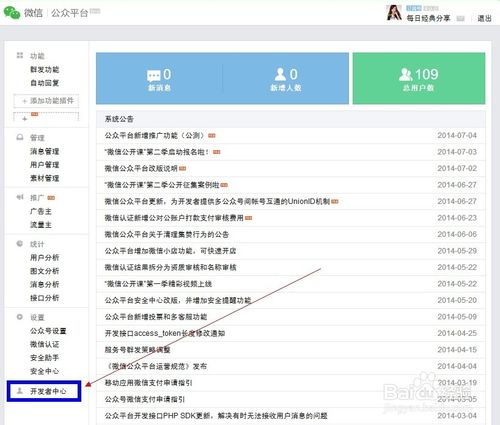Click the 推广 section megaphone icon
The image size is (500, 425).
20,197
